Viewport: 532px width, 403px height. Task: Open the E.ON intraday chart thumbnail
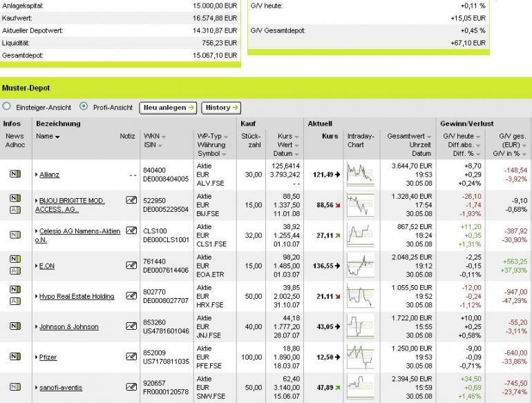(x=361, y=266)
